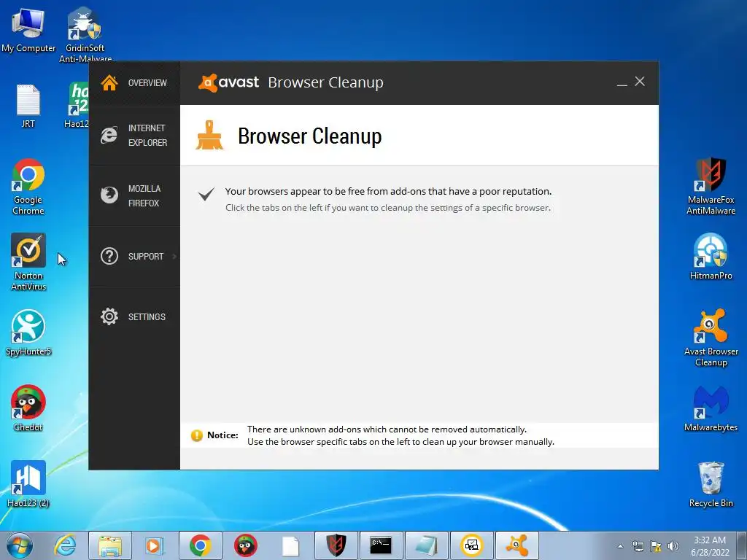Viewport: 747px width, 560px height.
Task: Click the checkmark status icon
Action: tap(206, 194)
